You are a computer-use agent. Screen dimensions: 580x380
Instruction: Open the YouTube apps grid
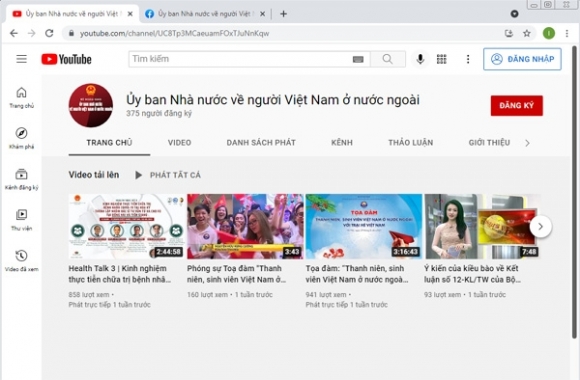coord(442,59)
